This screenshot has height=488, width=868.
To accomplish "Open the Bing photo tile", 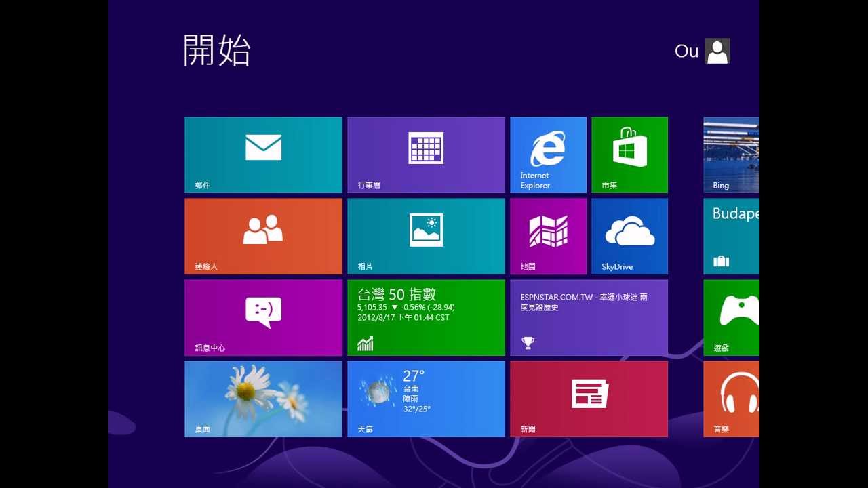I will [x=731, y=155].
